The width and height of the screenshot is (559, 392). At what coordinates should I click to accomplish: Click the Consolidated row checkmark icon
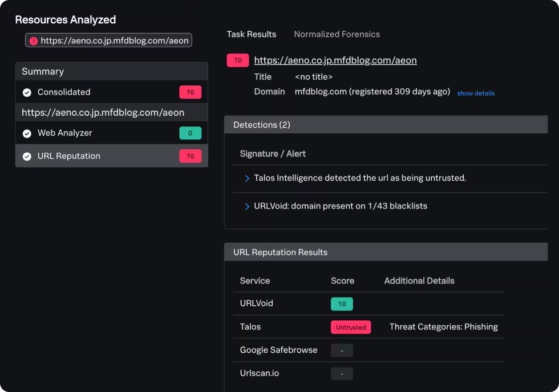coord(27,92)
